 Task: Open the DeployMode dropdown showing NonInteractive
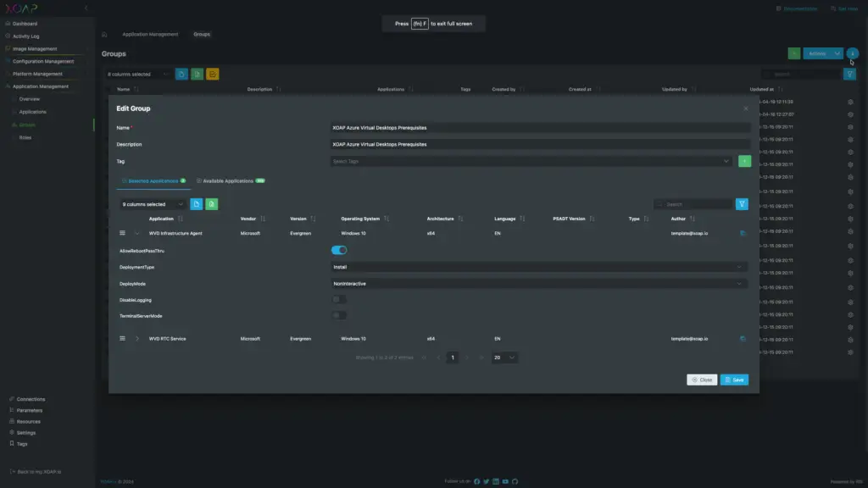pyautogui.click(x=538, y=283)
